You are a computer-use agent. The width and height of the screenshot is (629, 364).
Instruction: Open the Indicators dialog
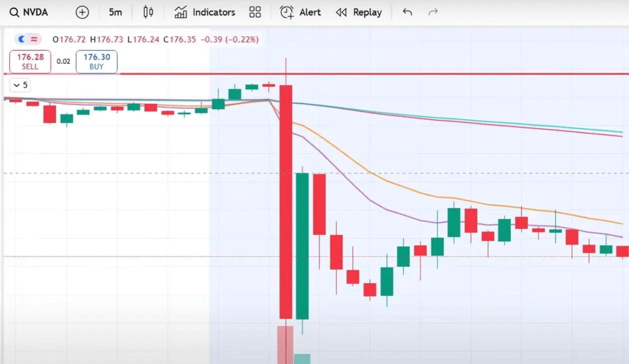pos(205,12)
